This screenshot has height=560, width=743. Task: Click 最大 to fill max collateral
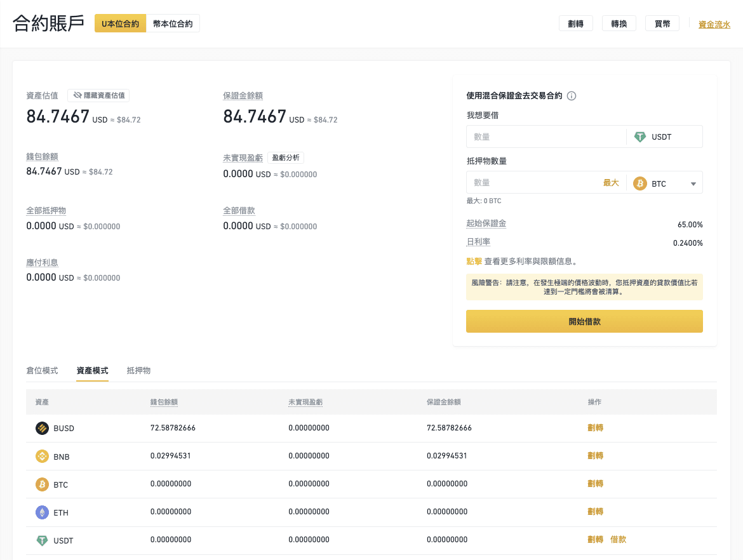[x=611, y=183]
